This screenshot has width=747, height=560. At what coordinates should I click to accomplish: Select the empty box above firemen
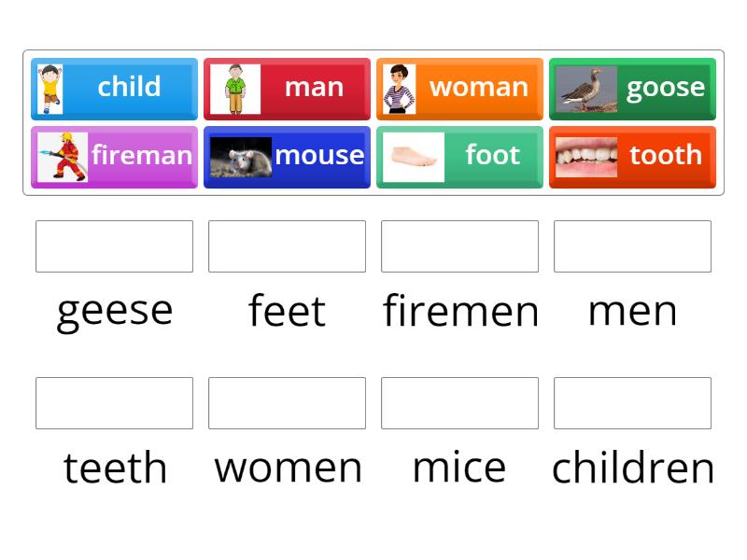tap(459, 245)
